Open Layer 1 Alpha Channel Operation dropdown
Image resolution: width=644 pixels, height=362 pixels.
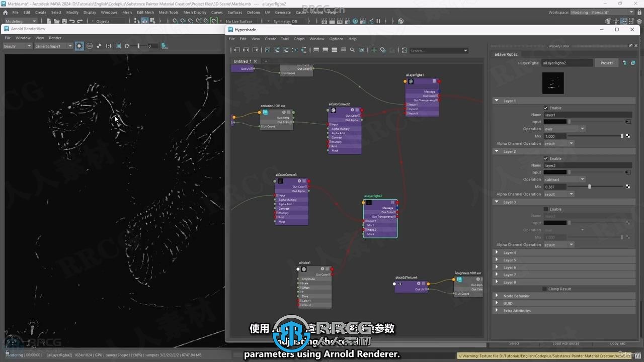tap(558, 144)
